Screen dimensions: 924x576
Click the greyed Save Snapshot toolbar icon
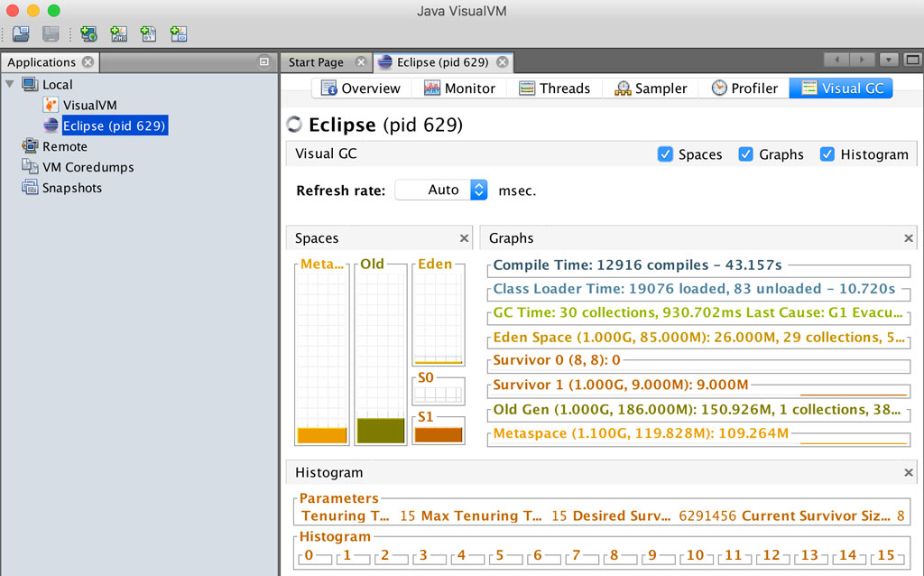tap(51, 33)
